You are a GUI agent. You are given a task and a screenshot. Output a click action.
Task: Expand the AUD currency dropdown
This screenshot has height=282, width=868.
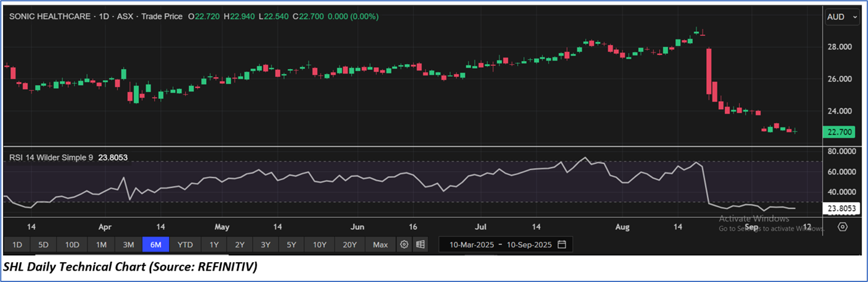(x=843, y=17)
